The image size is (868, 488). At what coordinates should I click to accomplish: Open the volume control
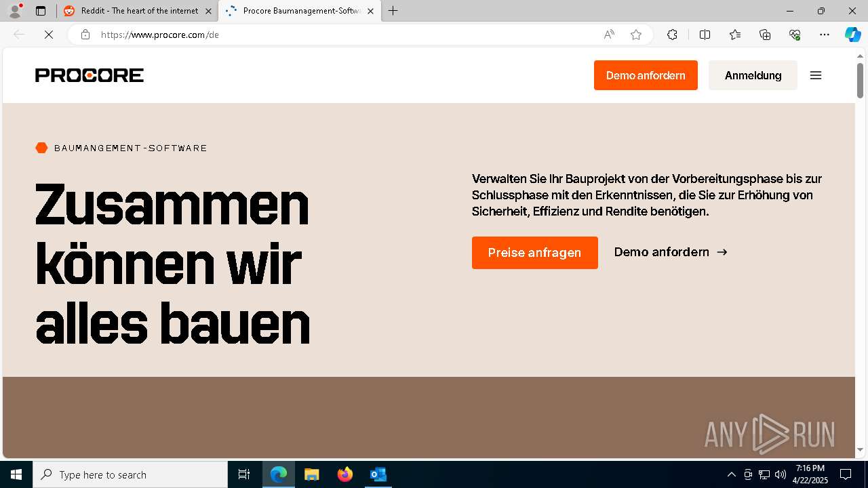780,474
